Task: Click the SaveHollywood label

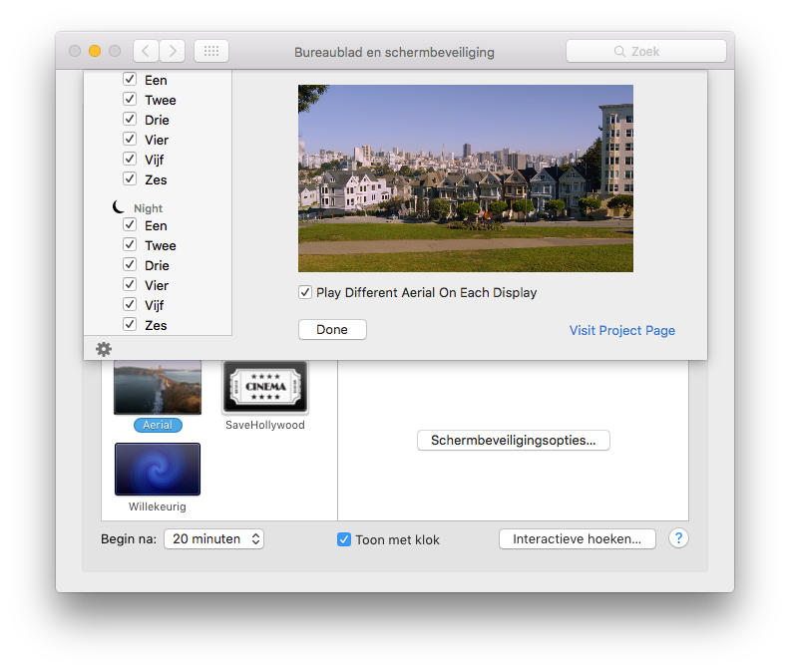Action: (x=265, y=425)
